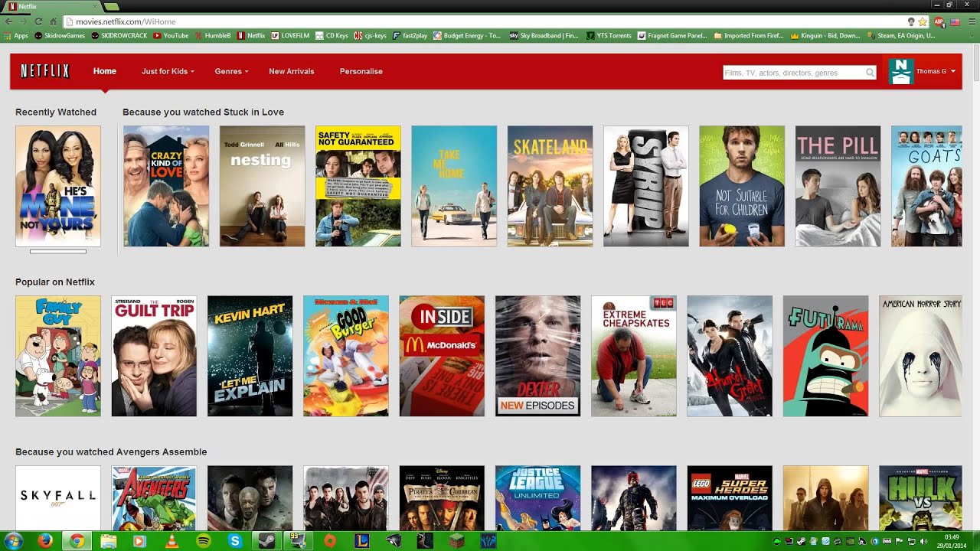Click the profile avatar icon

901,71
